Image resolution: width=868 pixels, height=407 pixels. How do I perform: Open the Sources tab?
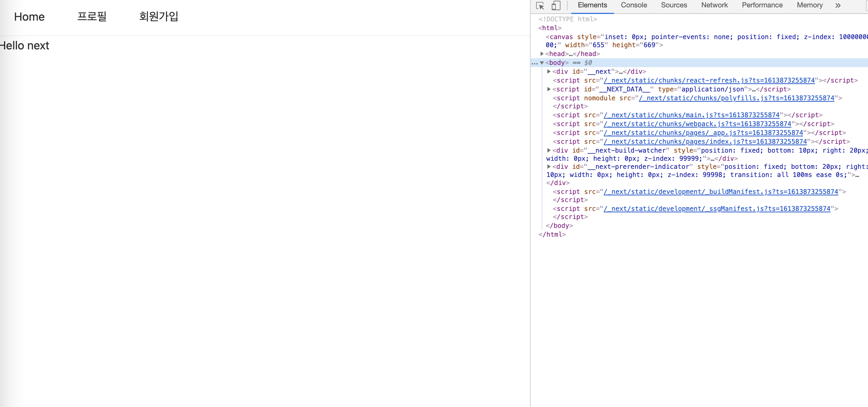tap(674, 5)
